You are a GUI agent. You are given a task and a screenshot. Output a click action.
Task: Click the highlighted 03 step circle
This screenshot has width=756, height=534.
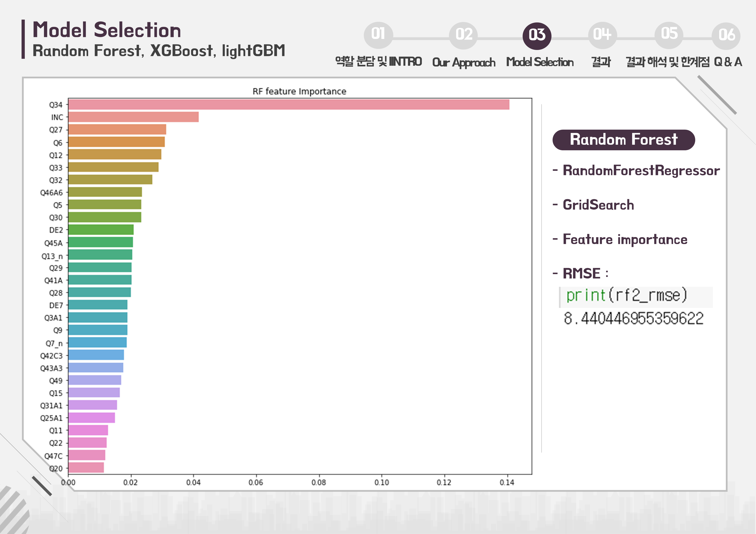pos(537,36)
